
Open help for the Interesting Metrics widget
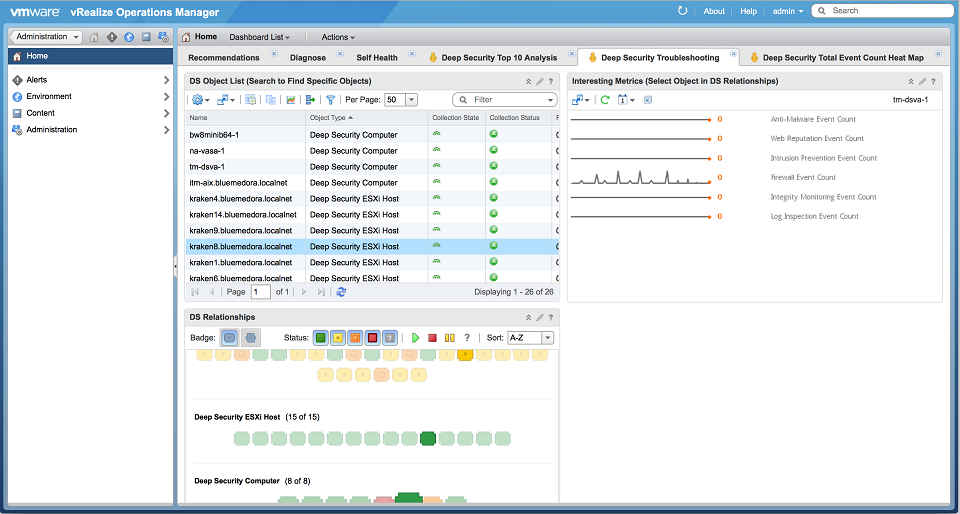click(x=933, y=81)
